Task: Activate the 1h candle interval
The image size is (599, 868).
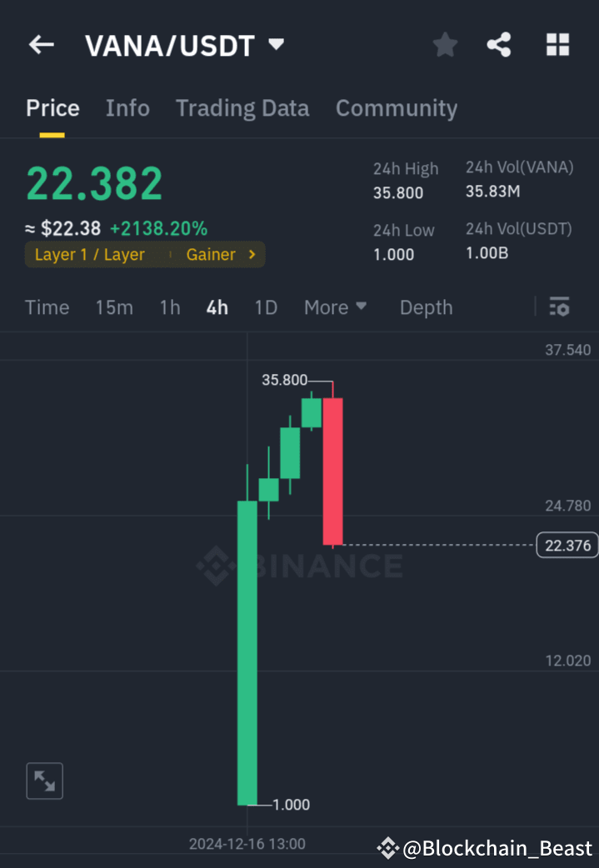Action: point(169,307)
